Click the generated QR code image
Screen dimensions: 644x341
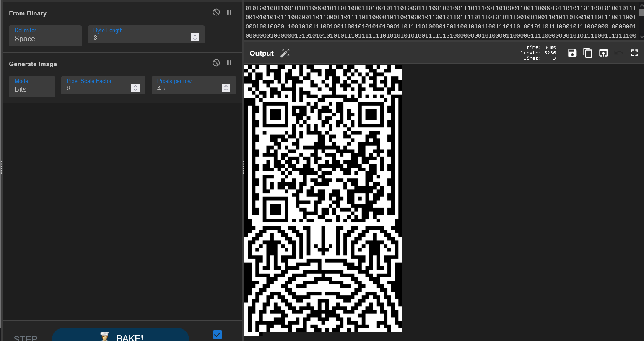click(x=323, y=199)
